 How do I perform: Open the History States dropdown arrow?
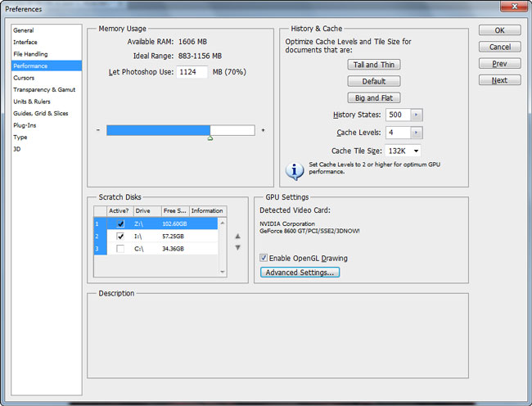coord(417,115)
